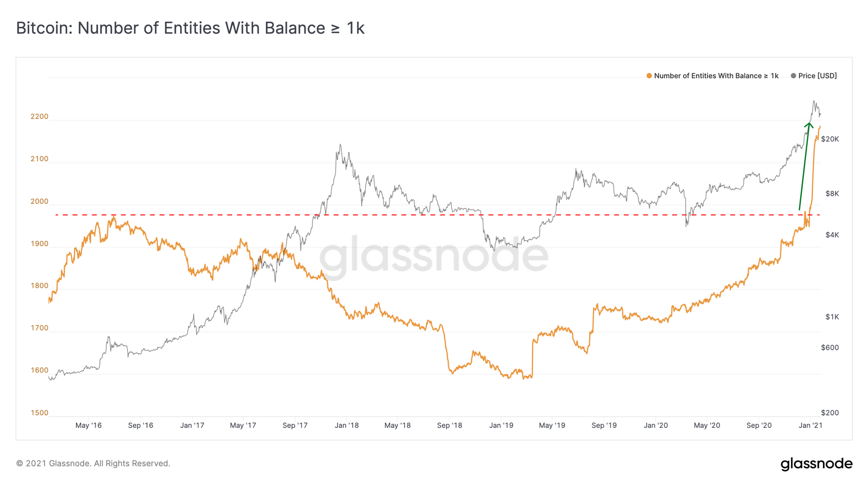Screen dimensions: 868x487
Task: Click the glassnode logo at bottom right
Action: click(816, 464)
